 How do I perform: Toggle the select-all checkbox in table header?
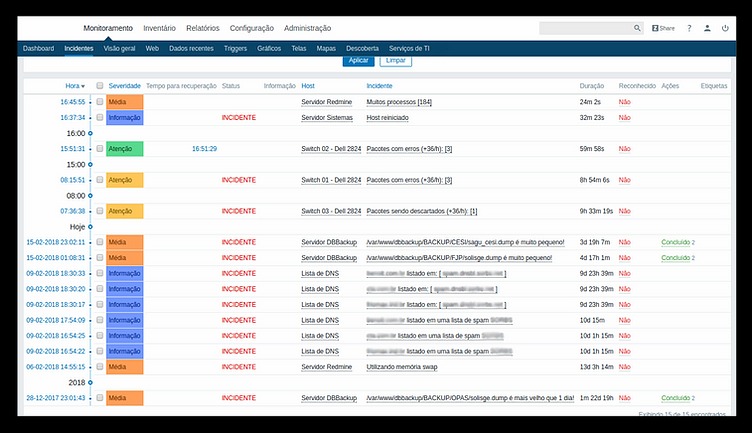[100, 86]
